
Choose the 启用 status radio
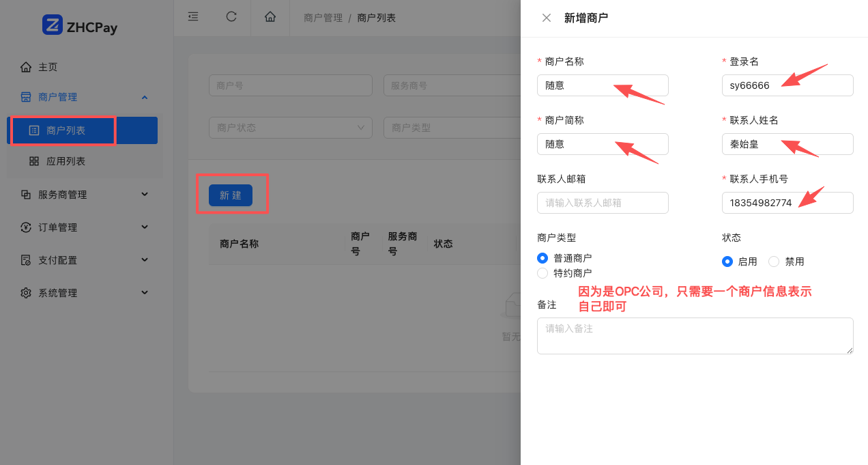tap(727, 262)
